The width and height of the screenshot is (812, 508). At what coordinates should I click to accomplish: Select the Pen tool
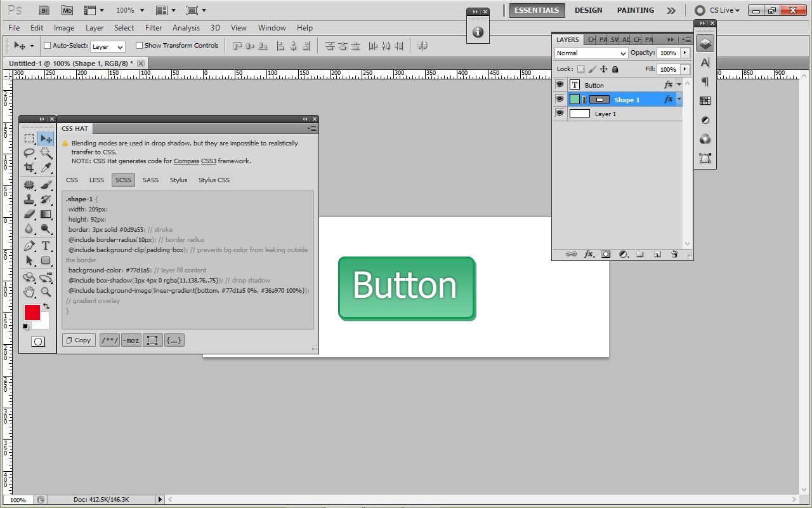pos(29,246)
